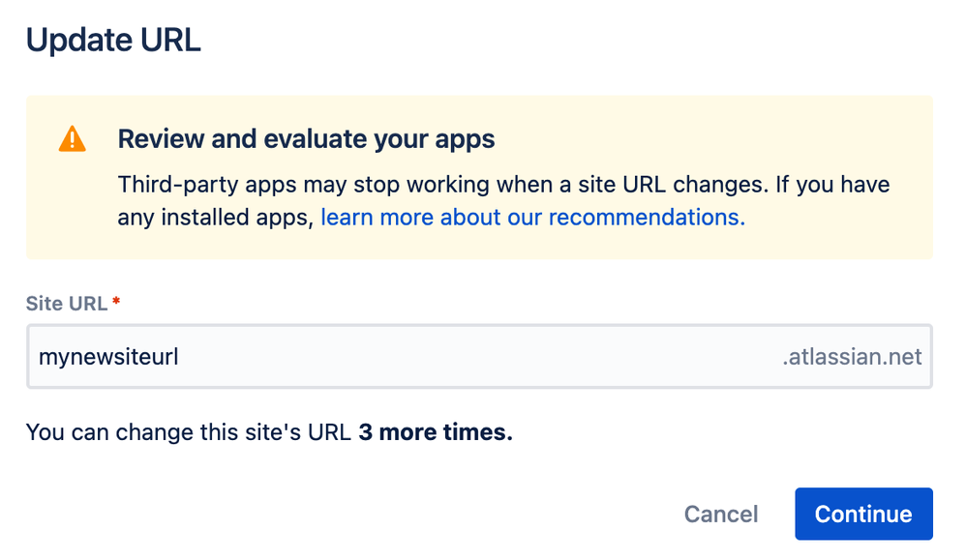
Task: Click the Cancel button
Action: point(721,514)
